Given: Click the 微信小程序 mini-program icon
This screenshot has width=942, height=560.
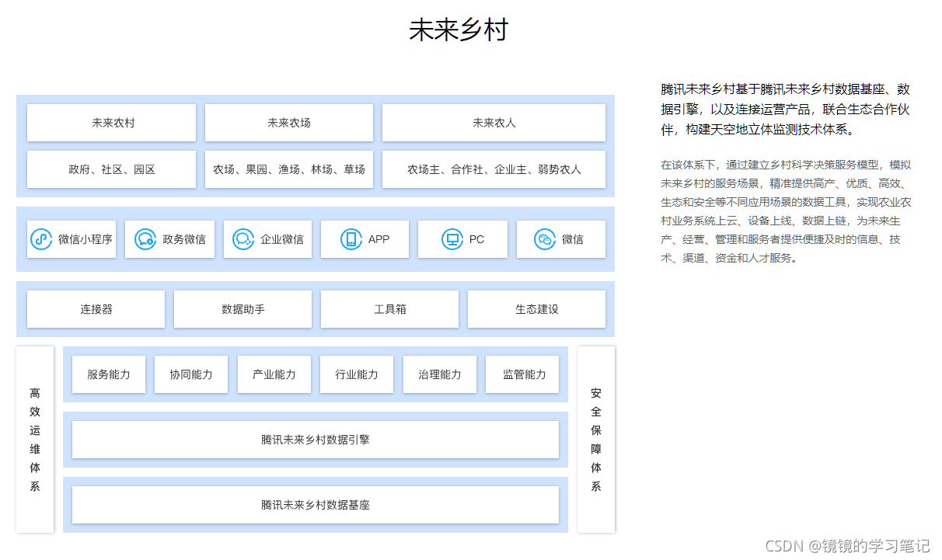Looking at the screenshot, I should [41, 239].
